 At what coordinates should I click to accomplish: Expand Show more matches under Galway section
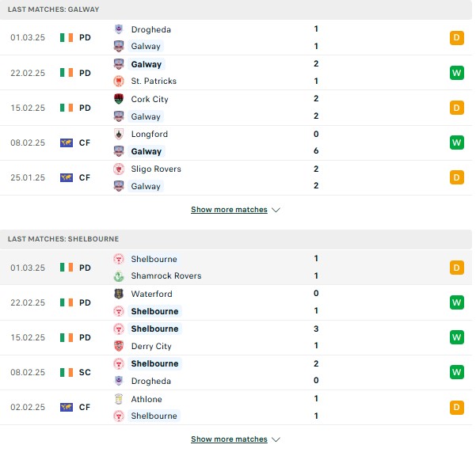[x=229, y=210]
